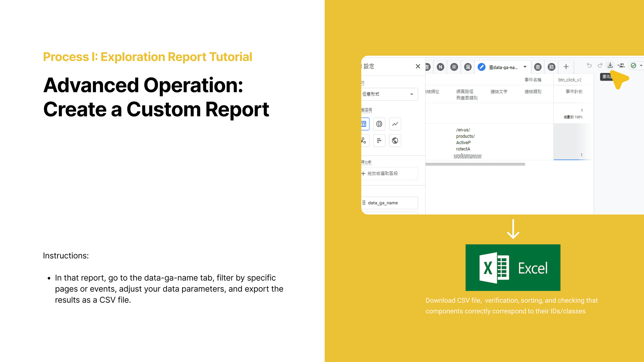Add a new tab with plus button
This screenshot has width=644, height=362.
pyautogui.click(x=566, y=67)
